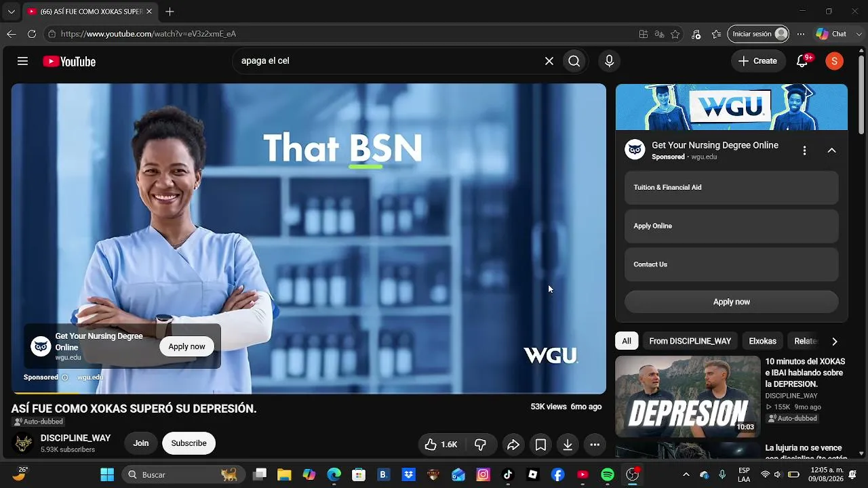Show hidden system tray icons
The height and width of the screenshot is (488, 868).
(686, 474)
